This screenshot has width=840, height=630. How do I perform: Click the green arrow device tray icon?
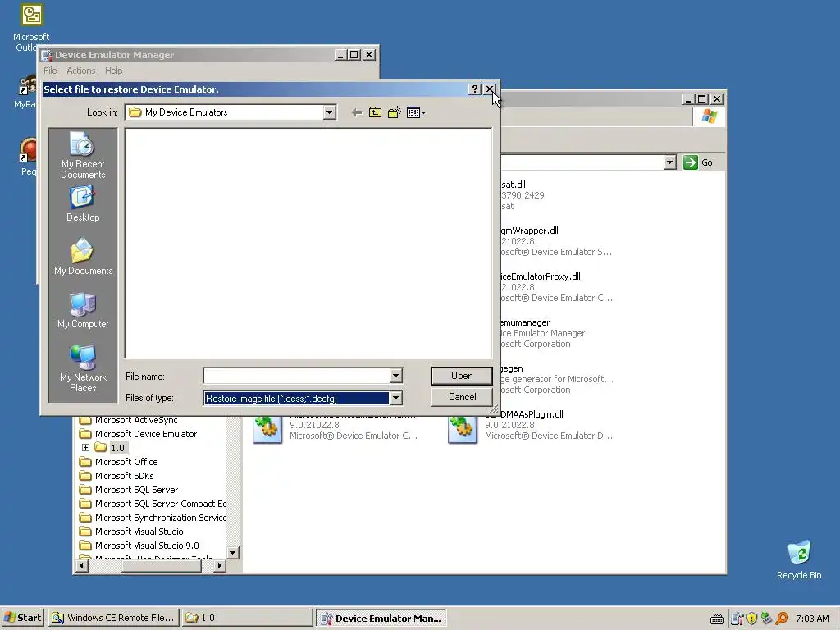click(x=767, y=619)
